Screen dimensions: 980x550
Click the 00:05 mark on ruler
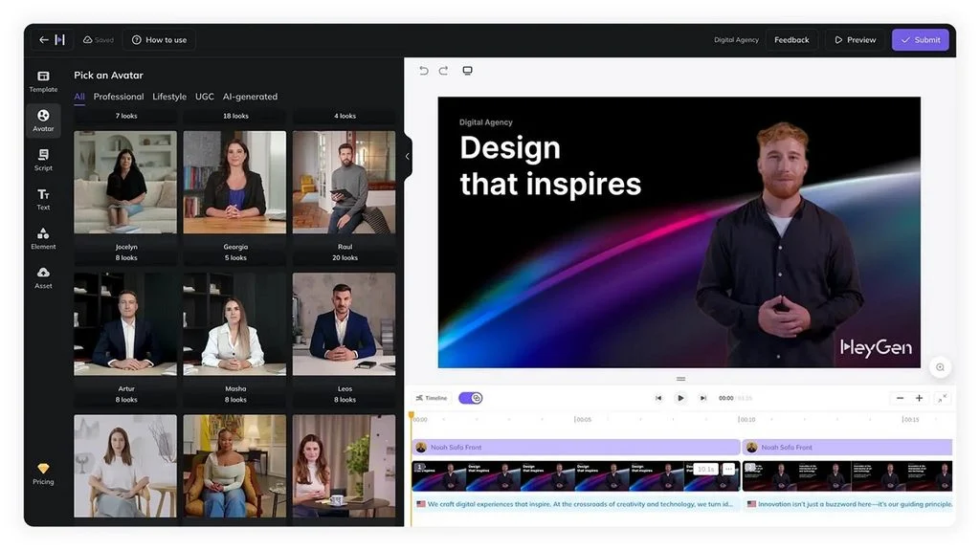tap(583, 419)
